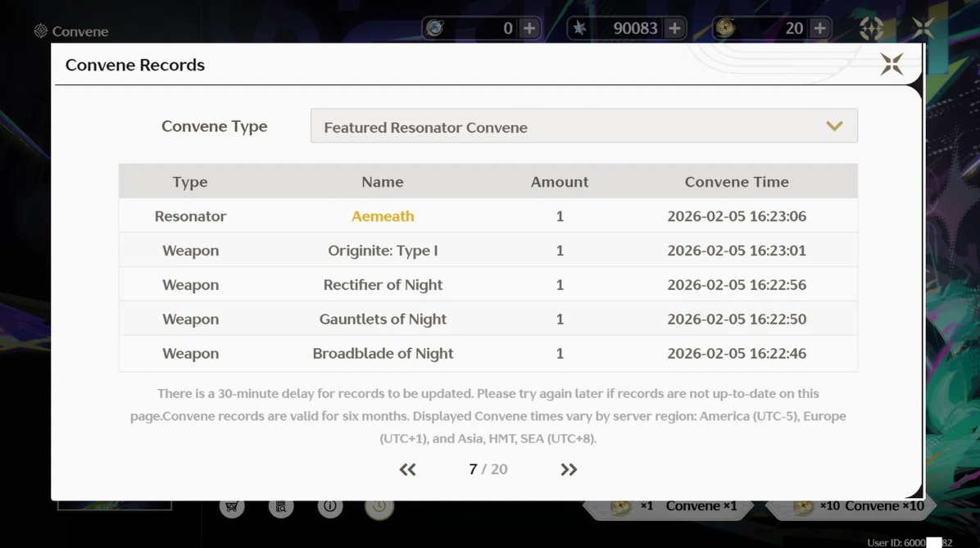Image resolution: width=980 pixels, height=548 pixels.
Task: Click the chevron arrow in Convene Type
Action: coord(834,126)
